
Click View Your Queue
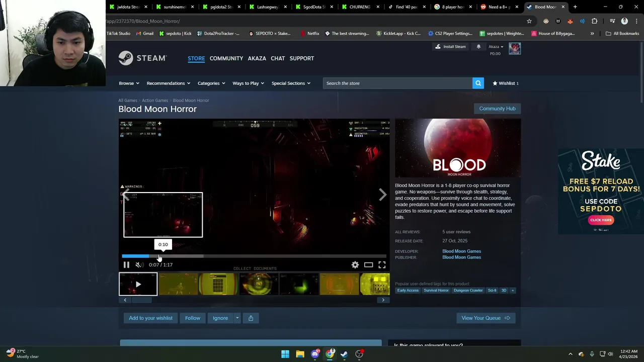[x=486, y=318]
